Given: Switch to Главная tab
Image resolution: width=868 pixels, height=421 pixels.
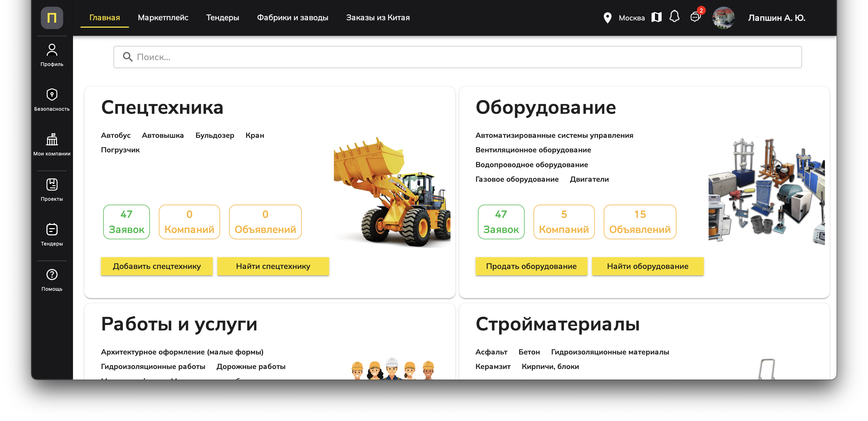Looking at the screenshot, I should coord(105,18).
